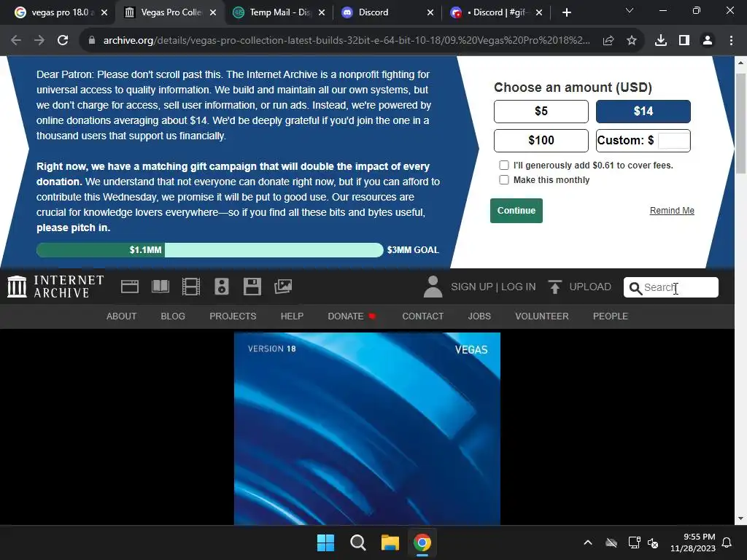Open the Internet Archive home logo
The image size is (747, 560).
pyautogui.click(x=55, y=287)
